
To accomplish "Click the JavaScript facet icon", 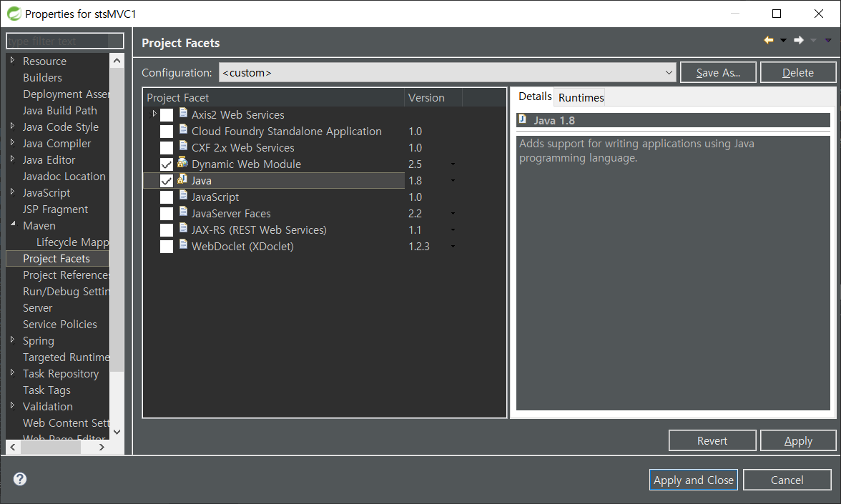I will pyautogui.click(x=183, y=196).
